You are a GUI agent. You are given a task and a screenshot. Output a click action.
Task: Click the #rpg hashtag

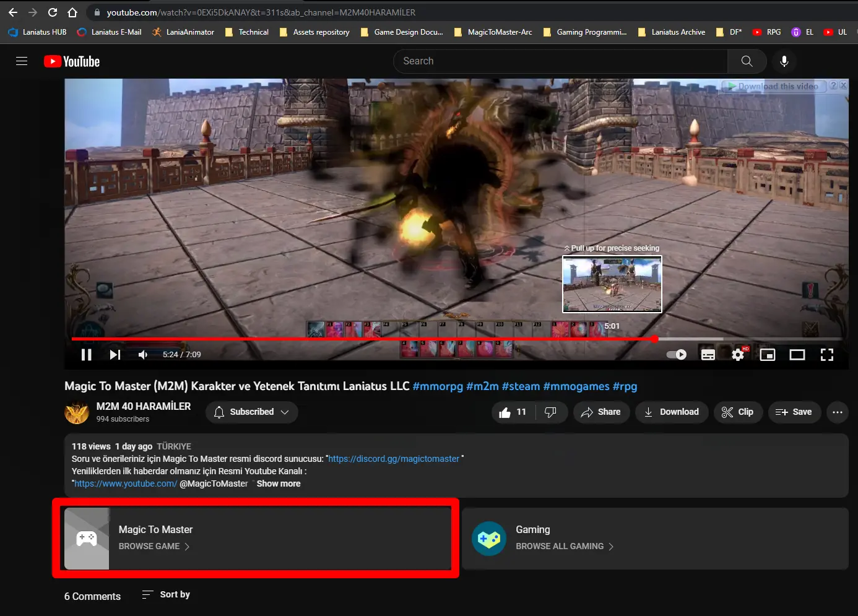(x=625, y=386)
